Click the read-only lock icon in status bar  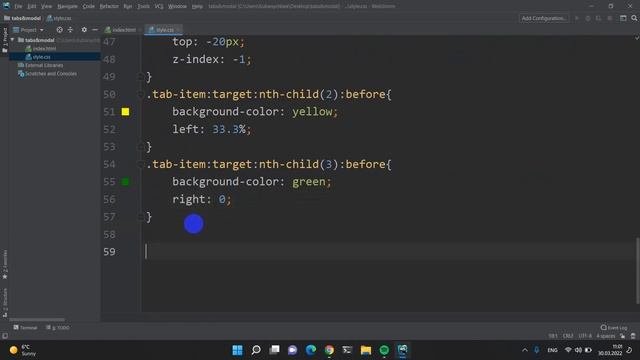(x=622, y=336)
